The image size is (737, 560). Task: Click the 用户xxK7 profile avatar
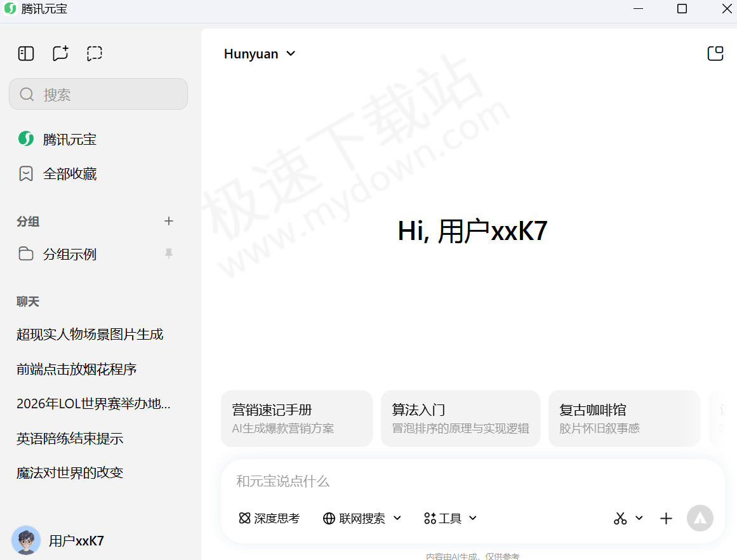(26, 540)
